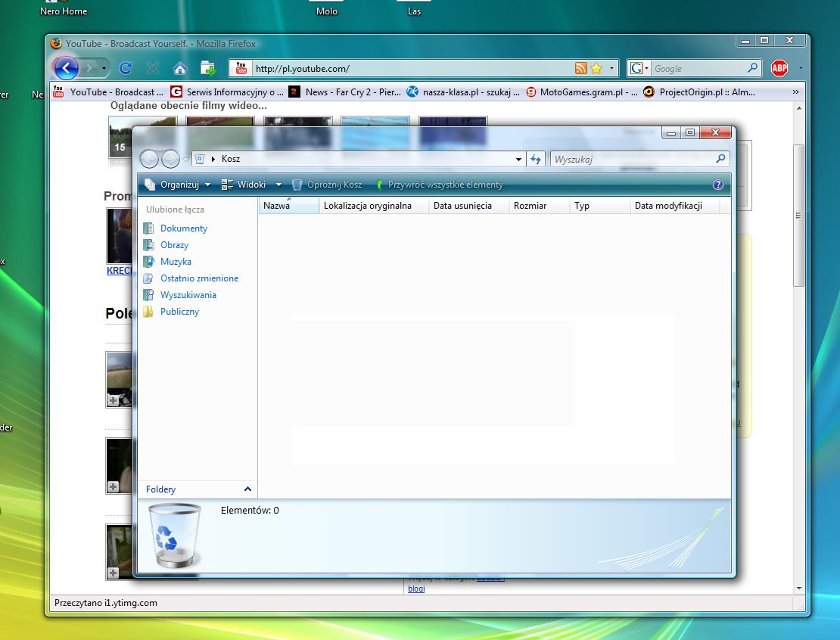Reload the YouTube page
This screenshot has width=840, height=640.
[x=126, y=68]
